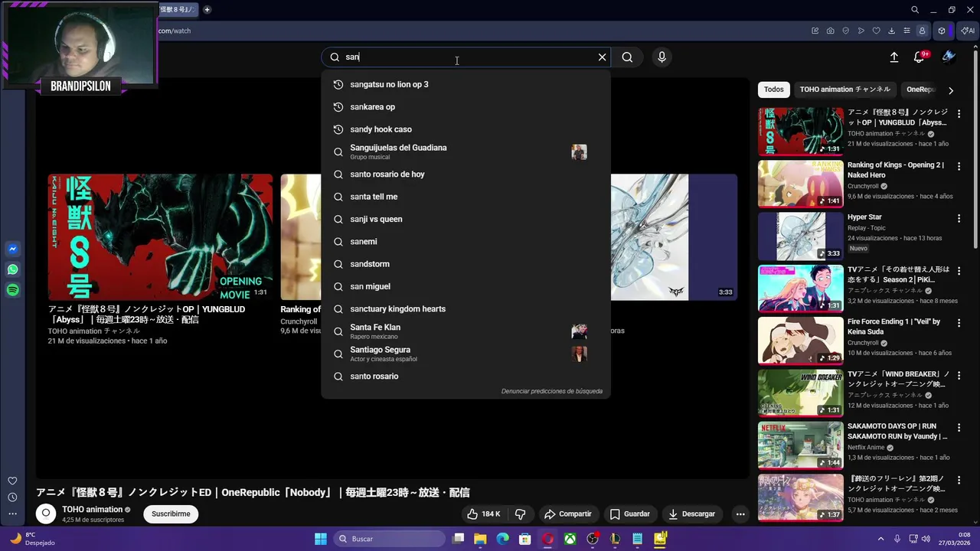Open WhatsApp in Opera sidebar
The width and height of the screenshot is (980, 551).
pyautogui.click(x=12, y=269)
